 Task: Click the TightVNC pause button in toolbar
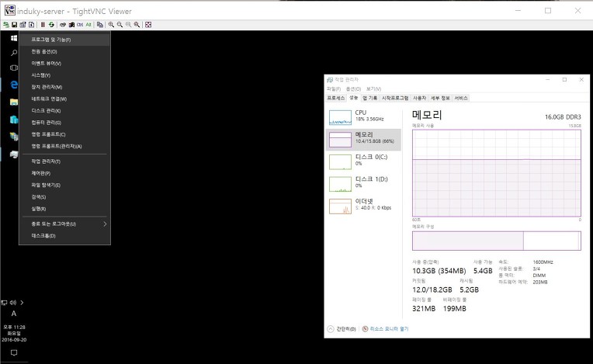[x=43, y=25]
